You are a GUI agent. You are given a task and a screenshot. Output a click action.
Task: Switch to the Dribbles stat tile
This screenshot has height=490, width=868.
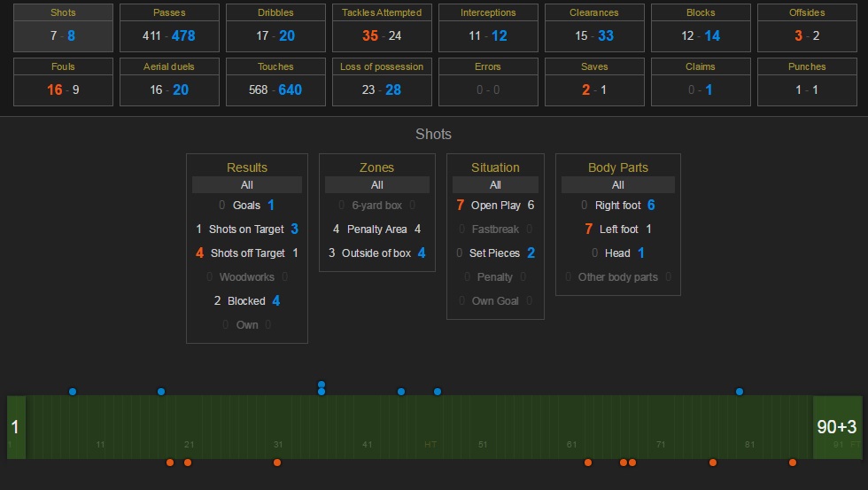pyautogui.click(x=275, y=27)
